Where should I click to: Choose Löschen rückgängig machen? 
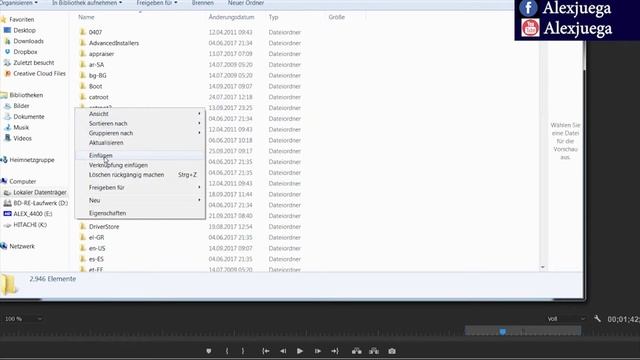(x=140, y=175)
